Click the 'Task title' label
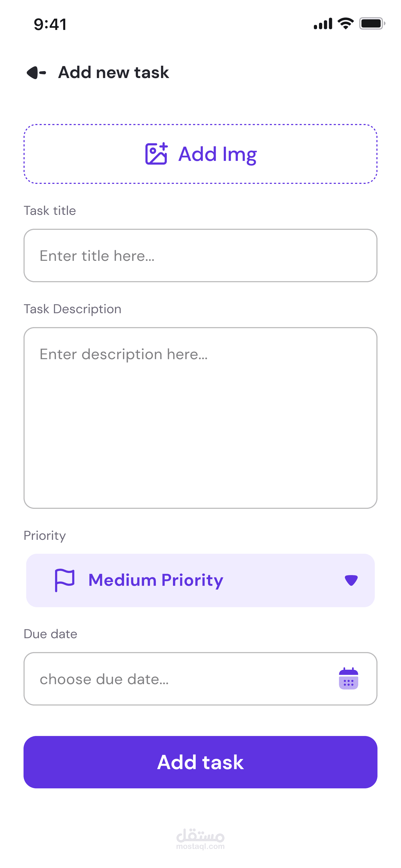401x868 pixels. click(50, 211)
